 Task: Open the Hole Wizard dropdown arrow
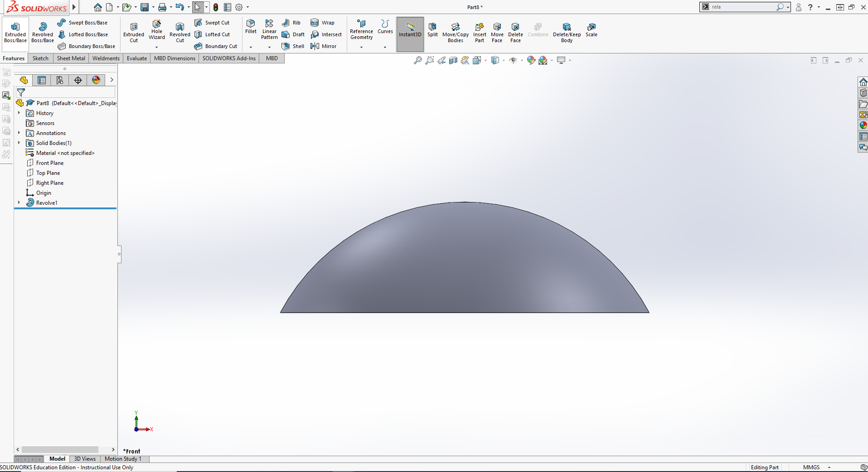click(156, 47)
